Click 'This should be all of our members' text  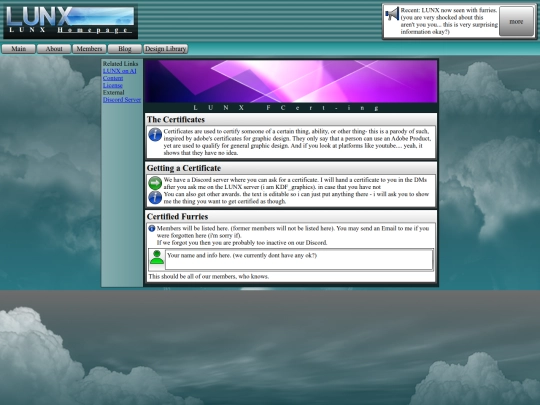pos(209,276)
